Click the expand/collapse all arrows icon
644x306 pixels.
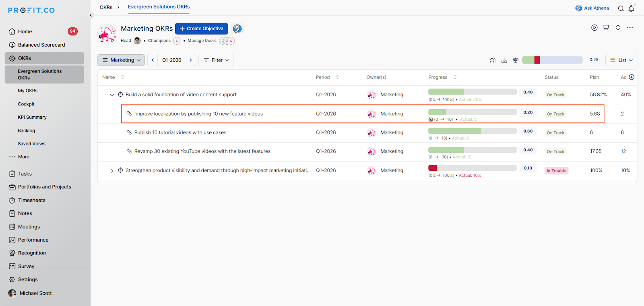pyautogui.click(x=618, y=28)
